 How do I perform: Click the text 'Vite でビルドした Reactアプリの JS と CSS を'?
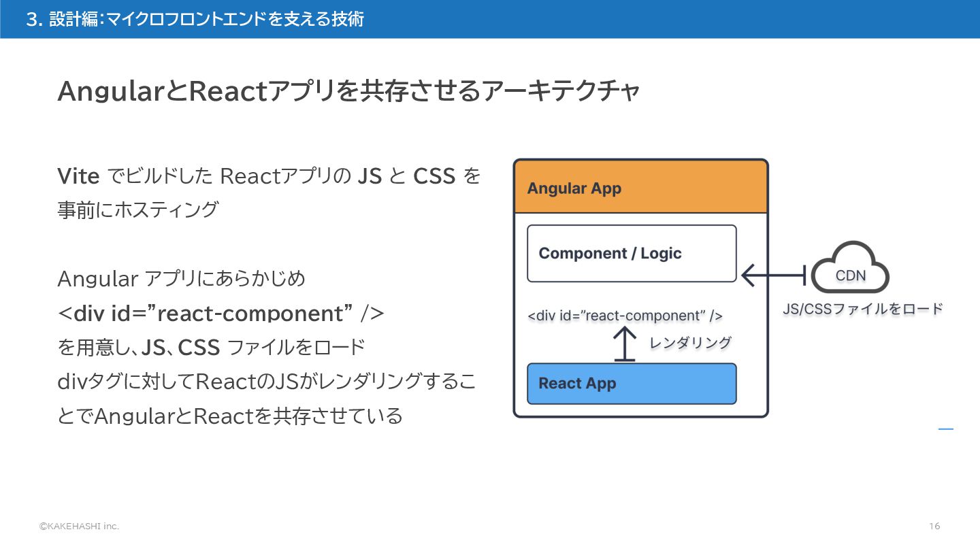269,176
